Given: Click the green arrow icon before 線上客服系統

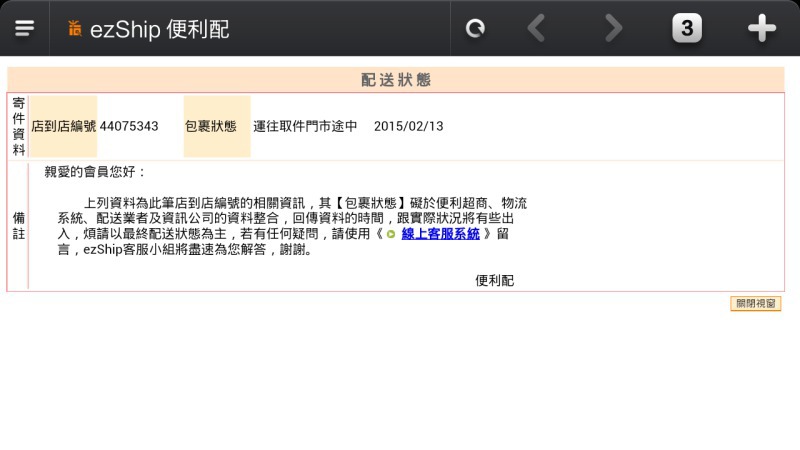Looking at the screenshot, I should 391,234.
